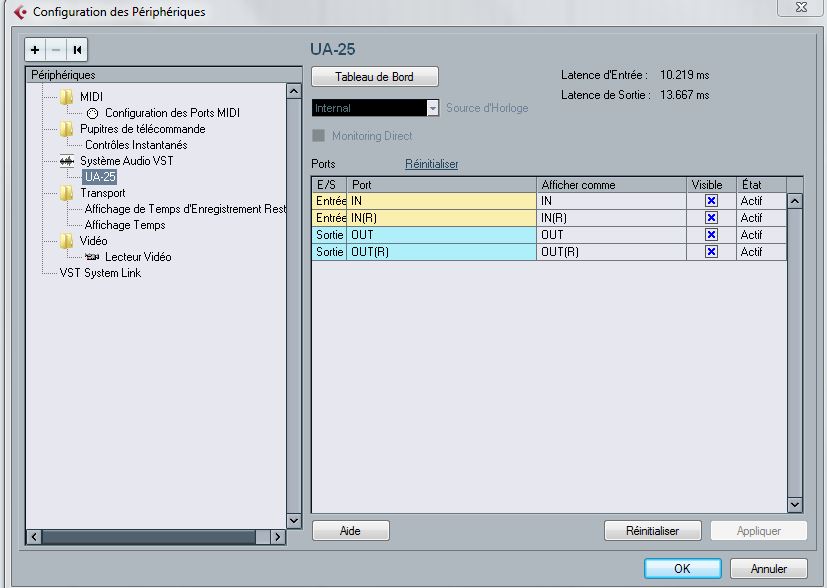Select Contrôles Instantanés tree item
The height and width of the screenshot is (588, 827).
point(136,144)
